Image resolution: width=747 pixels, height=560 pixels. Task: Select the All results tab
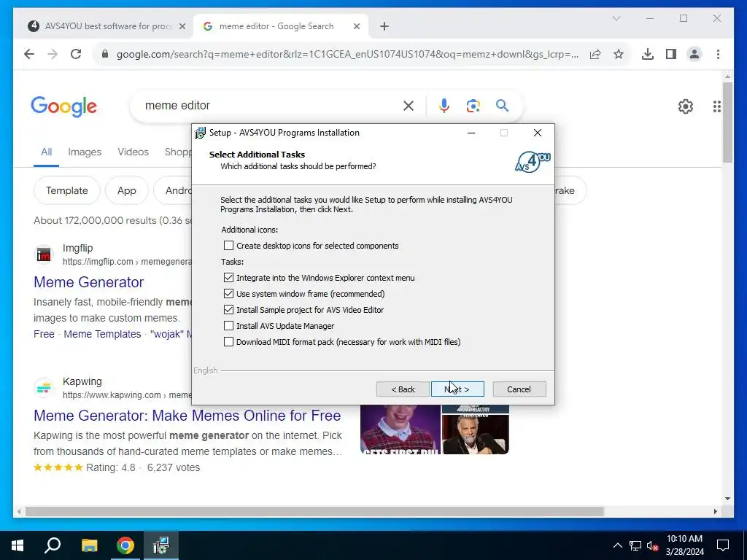46,152
